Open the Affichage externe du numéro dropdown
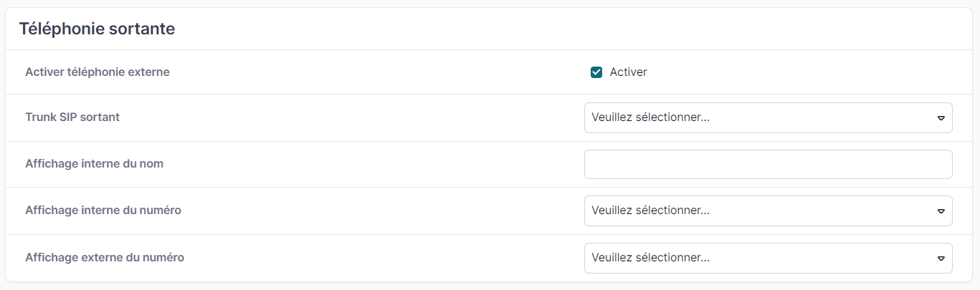Screen dimensions: 980x290 (769, 258)
